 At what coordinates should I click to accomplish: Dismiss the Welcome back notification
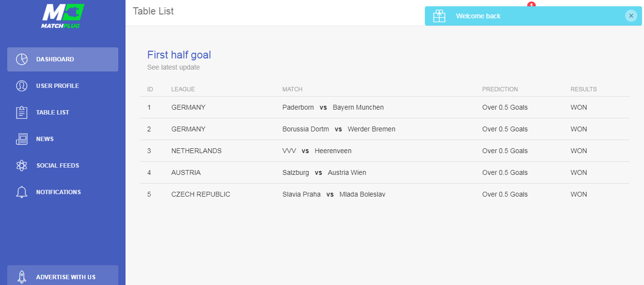631,16
